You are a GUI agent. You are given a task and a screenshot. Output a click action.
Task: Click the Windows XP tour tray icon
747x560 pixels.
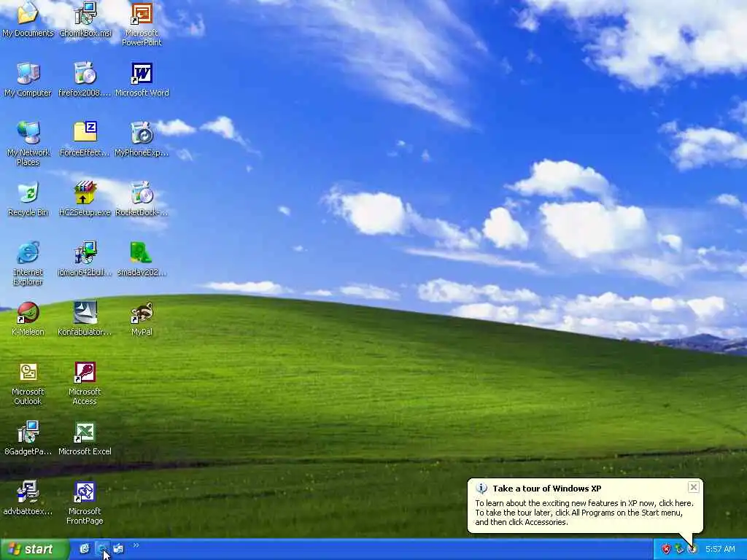point(692,549)
